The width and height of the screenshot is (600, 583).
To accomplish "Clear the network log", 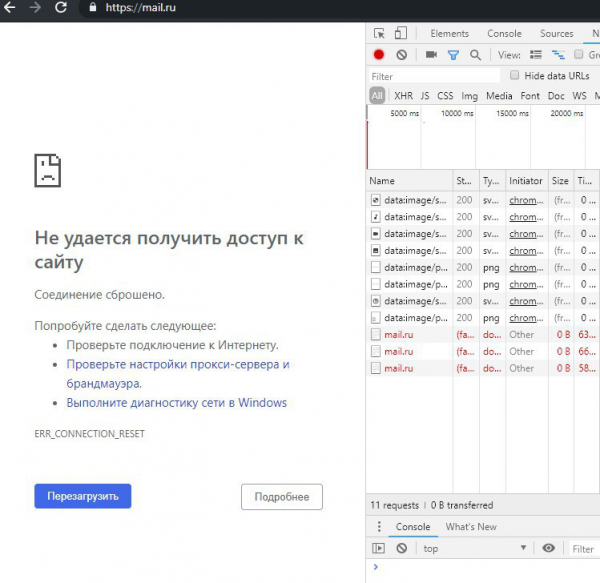I will tap(401, 55).
